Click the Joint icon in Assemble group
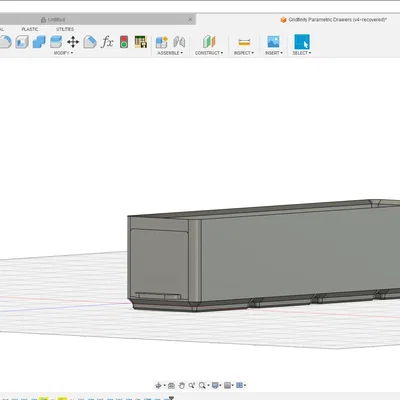Viewport: 400px width, 400px height. click(179, 42)
